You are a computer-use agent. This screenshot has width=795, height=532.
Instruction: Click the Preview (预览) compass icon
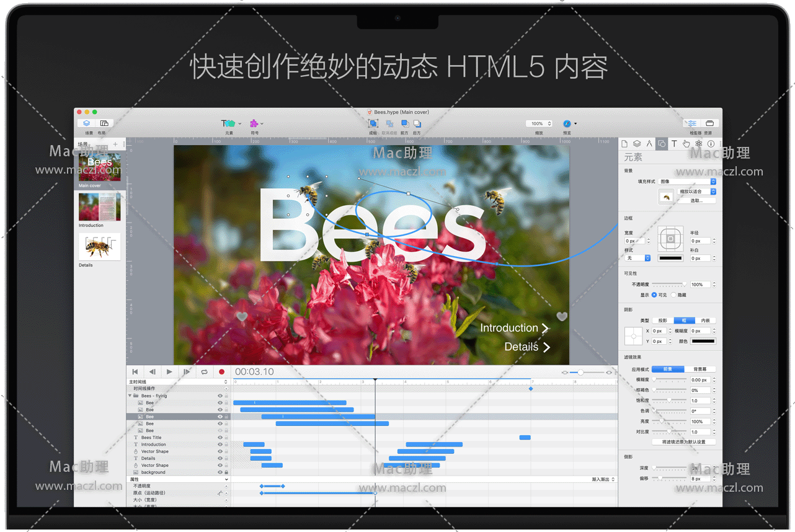pos(567,124)
